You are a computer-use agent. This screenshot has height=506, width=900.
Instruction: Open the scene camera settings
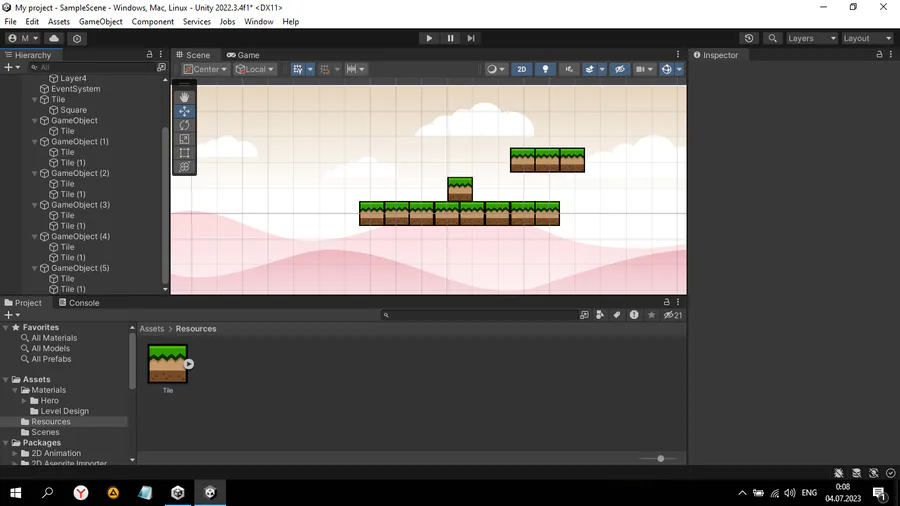(643, 69)
